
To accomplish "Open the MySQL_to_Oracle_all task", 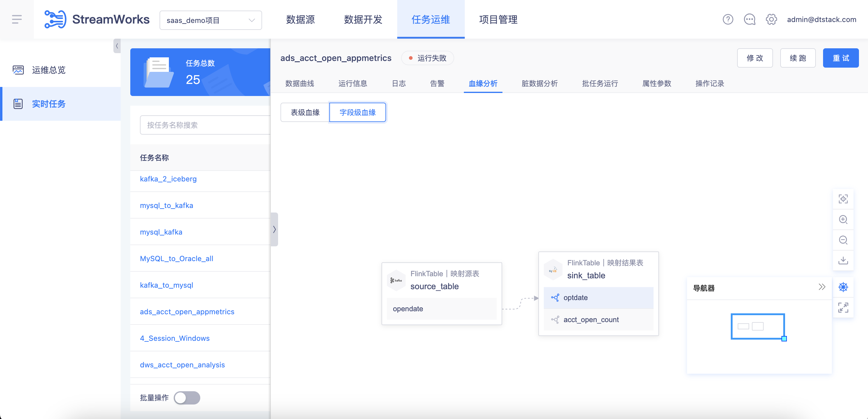I will pyautogui.click(x=176, y=259).
